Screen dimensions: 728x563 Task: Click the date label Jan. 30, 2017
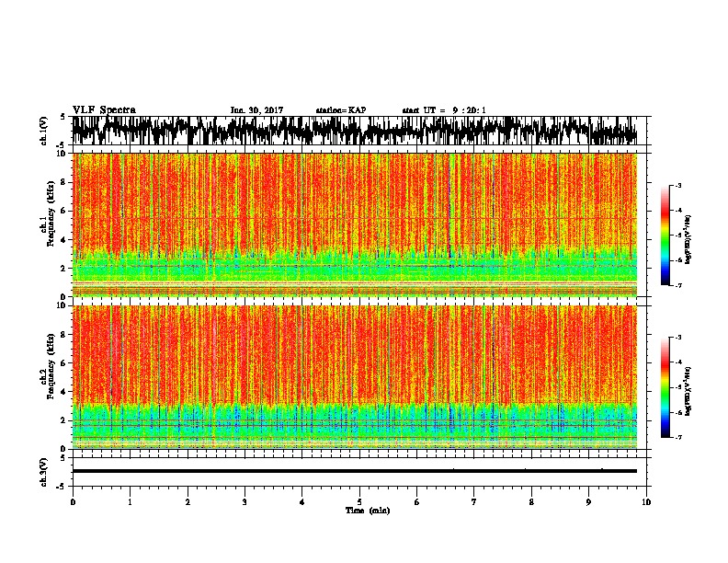256,110
